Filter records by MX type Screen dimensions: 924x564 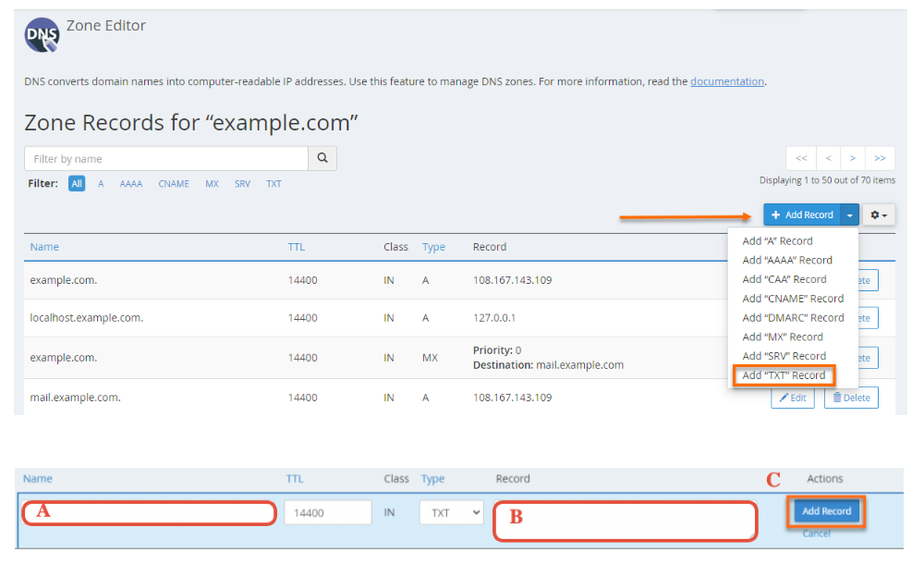(212, 184)
